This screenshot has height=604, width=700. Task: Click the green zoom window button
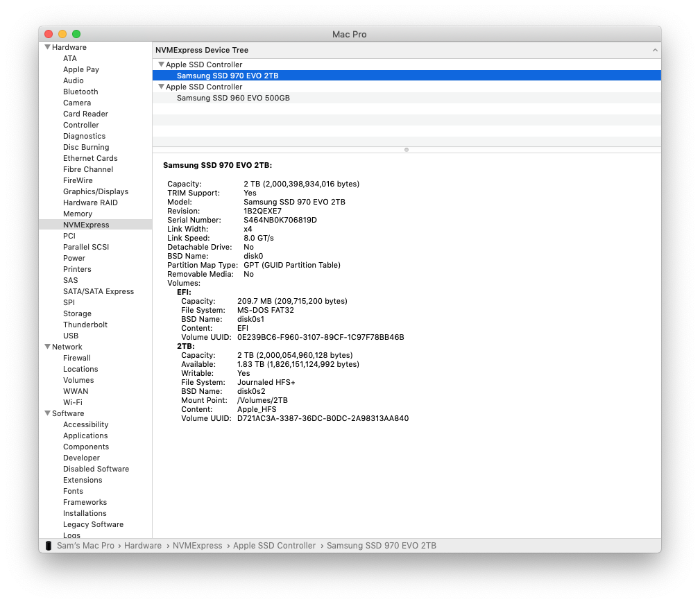76,34
